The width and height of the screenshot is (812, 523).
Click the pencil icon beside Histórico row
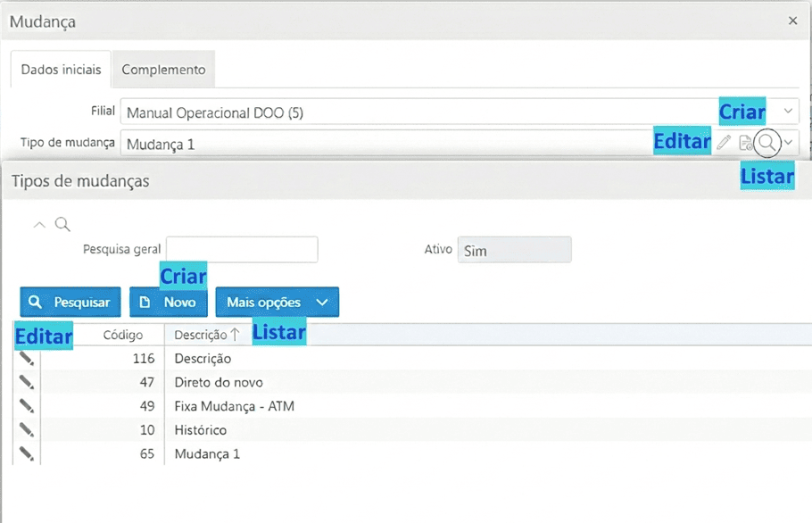point(27,430)
